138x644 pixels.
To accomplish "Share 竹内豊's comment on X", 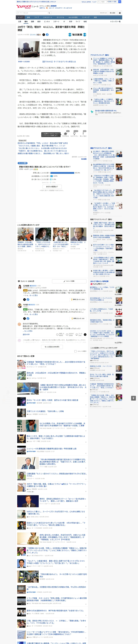I will coord(24,318).
